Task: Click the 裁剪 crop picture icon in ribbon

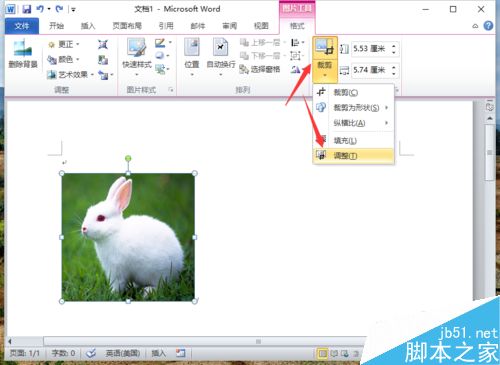Action: pyautogui.click(x=325, y=48)
